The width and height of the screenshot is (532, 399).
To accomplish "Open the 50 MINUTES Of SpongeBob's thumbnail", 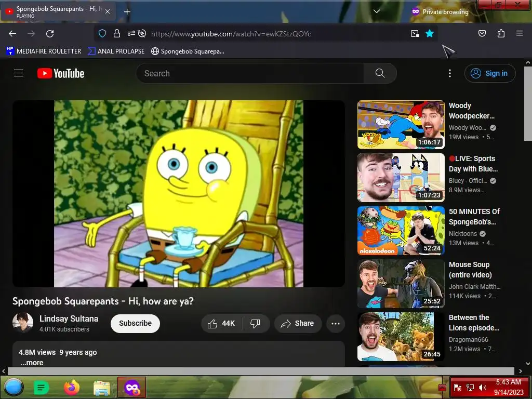I will coord(401,230).
